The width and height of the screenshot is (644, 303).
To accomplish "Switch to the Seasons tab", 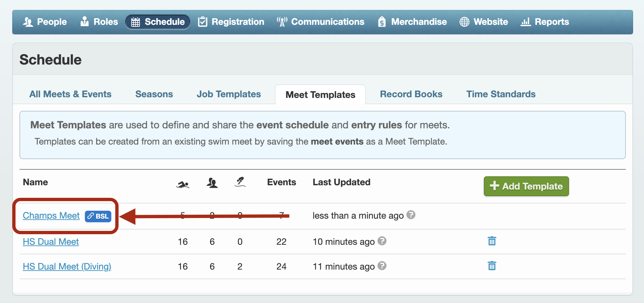I will [154, 94].
